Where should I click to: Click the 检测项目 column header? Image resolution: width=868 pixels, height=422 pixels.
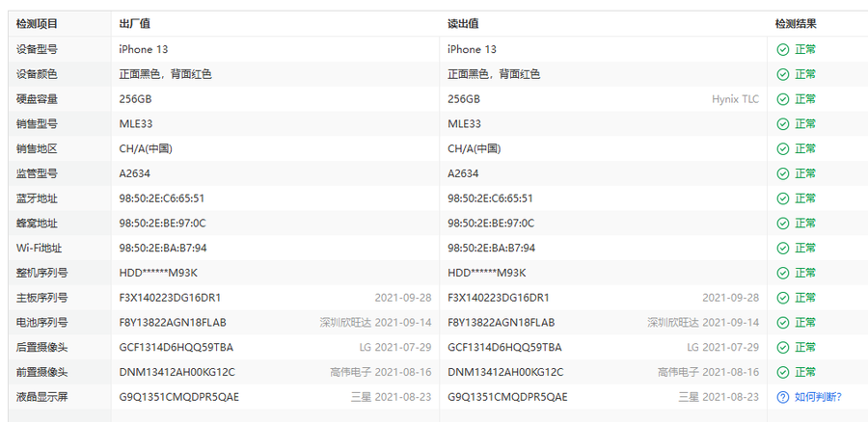(37, 24)
